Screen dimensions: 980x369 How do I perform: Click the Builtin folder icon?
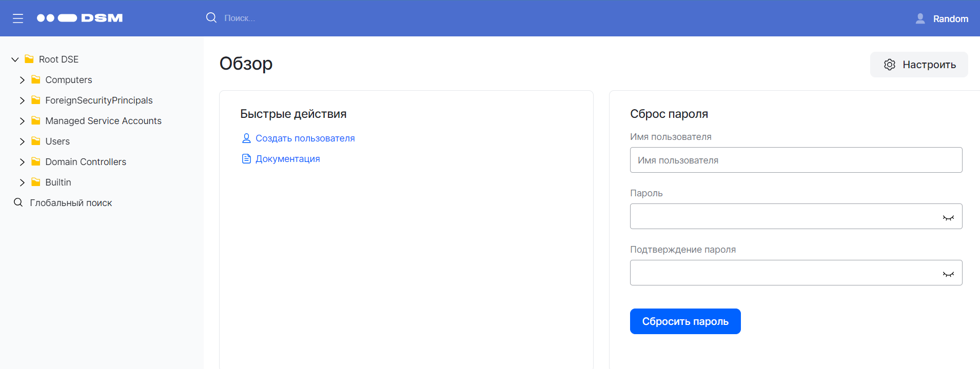click(x=36, y=182)
